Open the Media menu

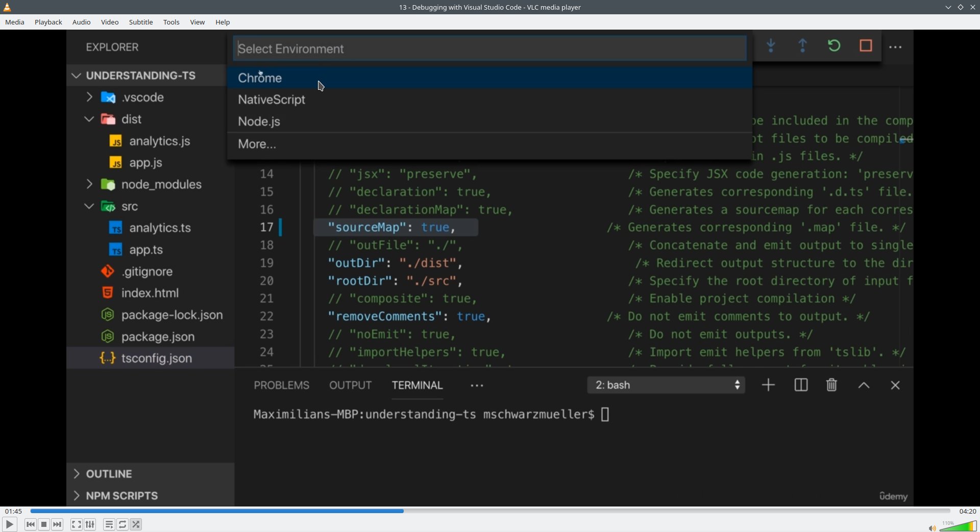15,22
